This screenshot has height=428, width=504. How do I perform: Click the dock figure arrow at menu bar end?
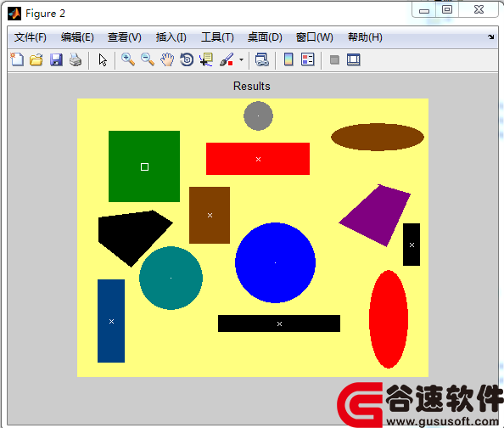490,37
